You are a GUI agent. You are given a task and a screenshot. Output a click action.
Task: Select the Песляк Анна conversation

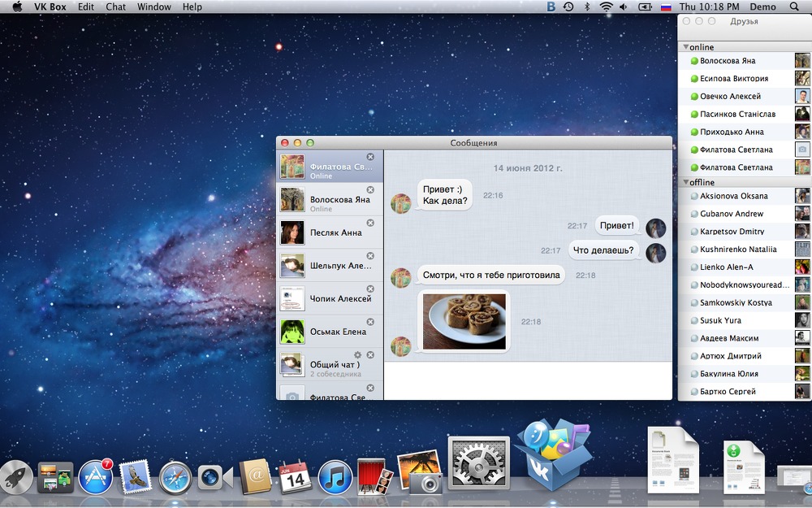330,232
